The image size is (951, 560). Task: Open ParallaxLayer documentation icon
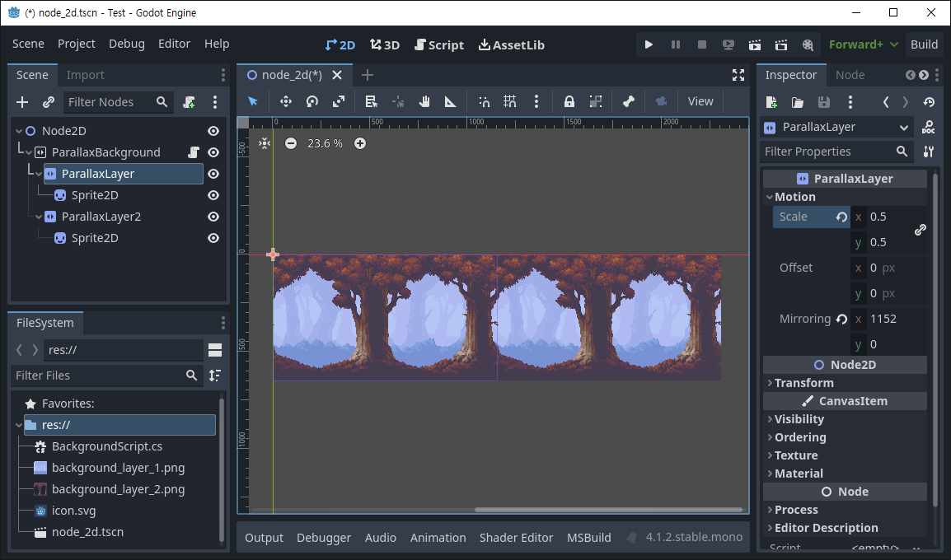click(928, 127)
